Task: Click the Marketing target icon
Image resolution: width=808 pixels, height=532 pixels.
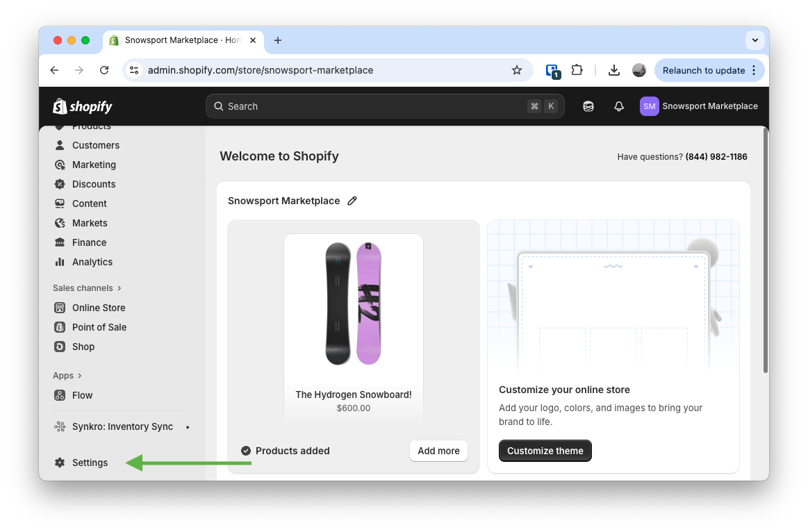Action: point(60,165)
